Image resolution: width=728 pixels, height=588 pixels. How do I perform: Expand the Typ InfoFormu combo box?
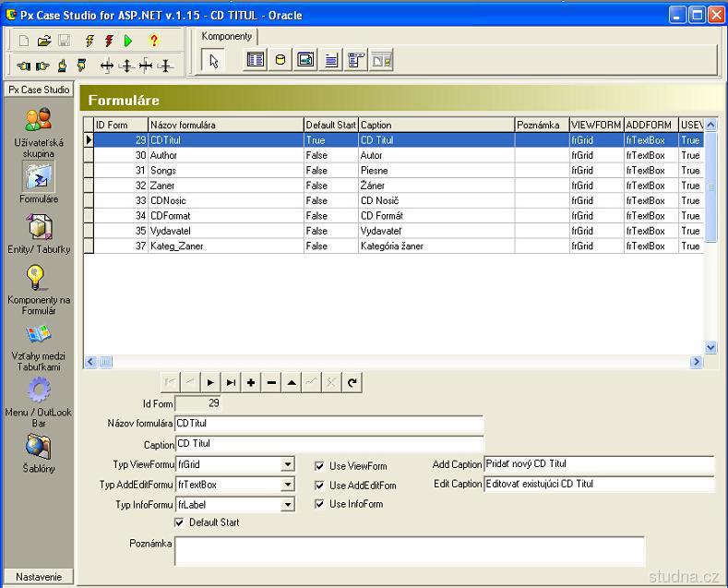pyautogui.click(x=288, y=505)
